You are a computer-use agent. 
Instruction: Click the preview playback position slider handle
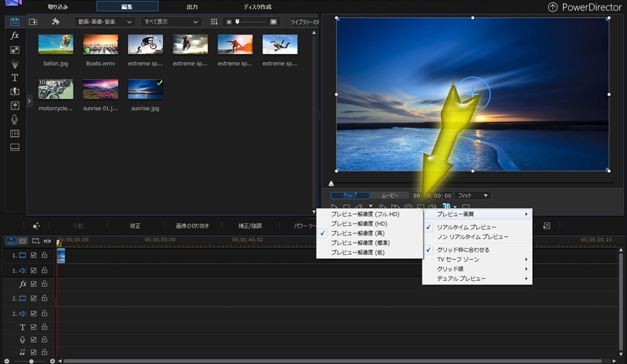click(331, 184)
